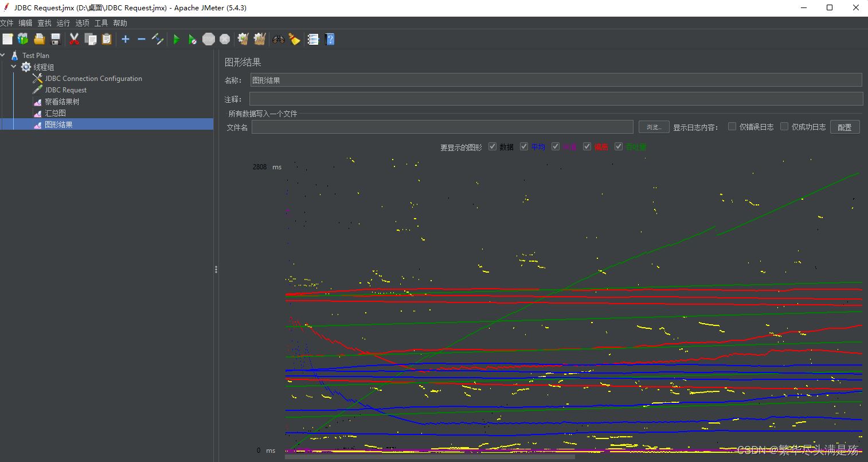Collapse the Test Plan tree node
The width and height of the screenshot is (868, 462).
coord(4,55)
